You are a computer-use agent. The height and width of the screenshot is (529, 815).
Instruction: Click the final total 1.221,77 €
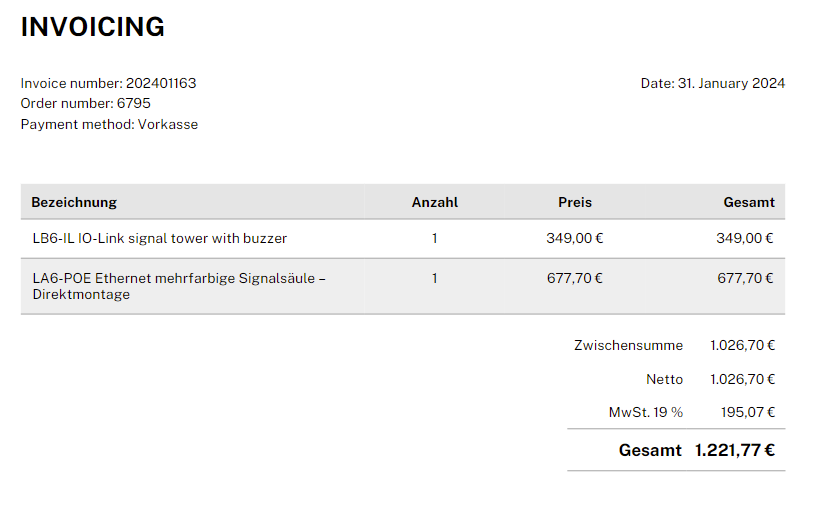(735, 450)
